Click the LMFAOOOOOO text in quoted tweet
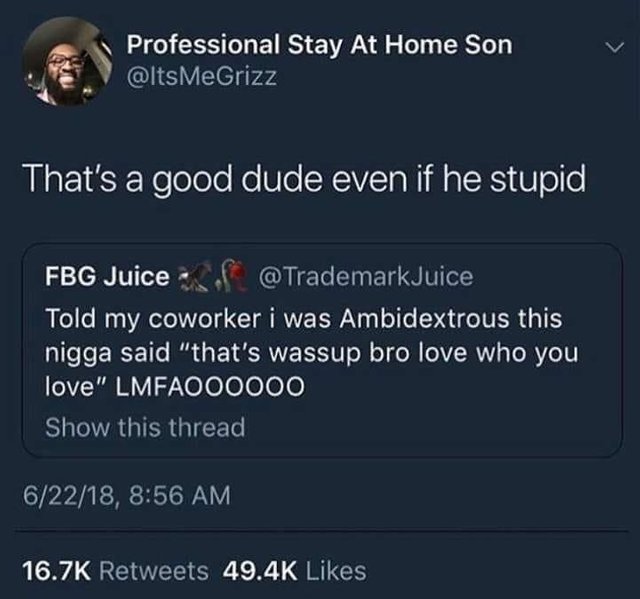This screenshot has height=599, width=640. pyautogui.click(x=210, y=386)
